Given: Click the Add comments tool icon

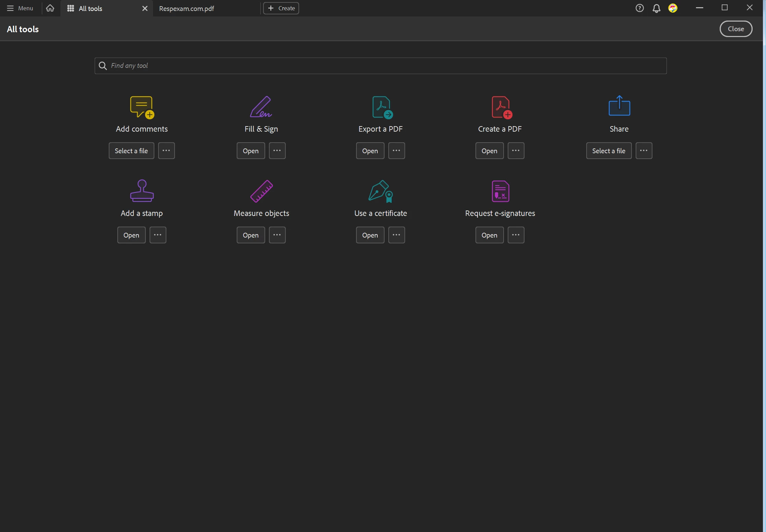Looking at the screenshot, I should tap(142, 107).
